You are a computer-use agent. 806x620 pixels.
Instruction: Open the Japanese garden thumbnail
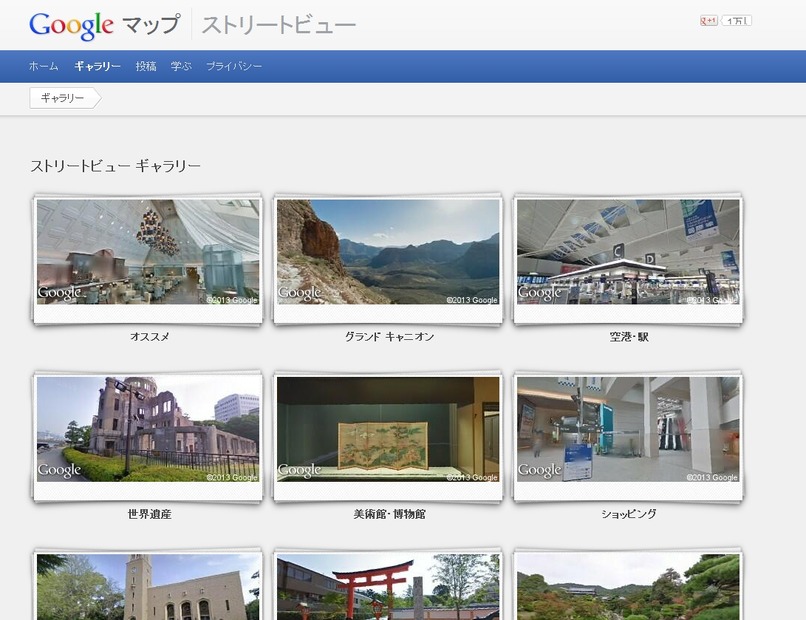click(x=628, y=587)
